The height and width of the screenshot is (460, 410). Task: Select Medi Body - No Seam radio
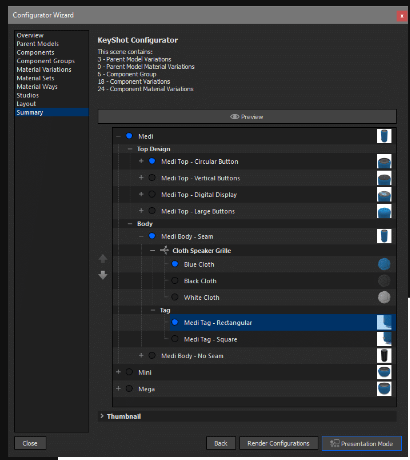click(152, 355)
